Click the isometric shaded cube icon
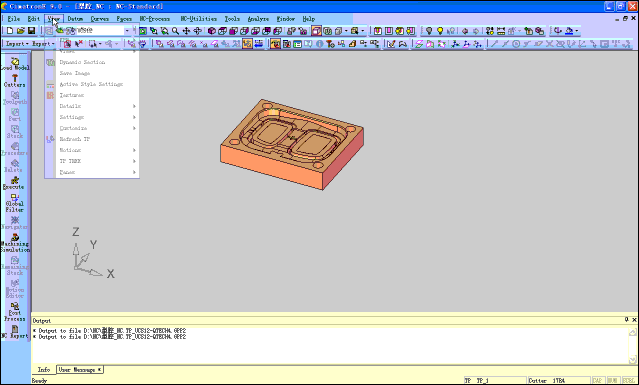This screenshot has height=385, width=639. tap(212, 31)
